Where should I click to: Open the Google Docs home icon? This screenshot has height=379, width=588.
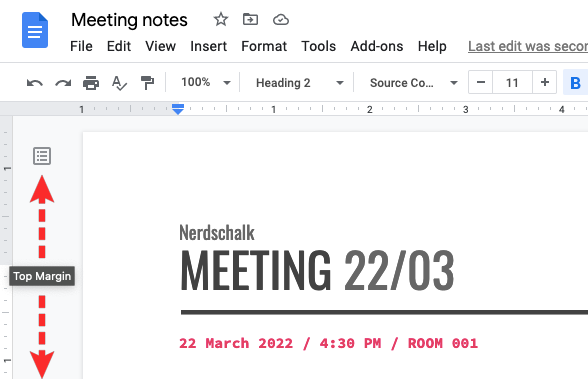(35, 30)
